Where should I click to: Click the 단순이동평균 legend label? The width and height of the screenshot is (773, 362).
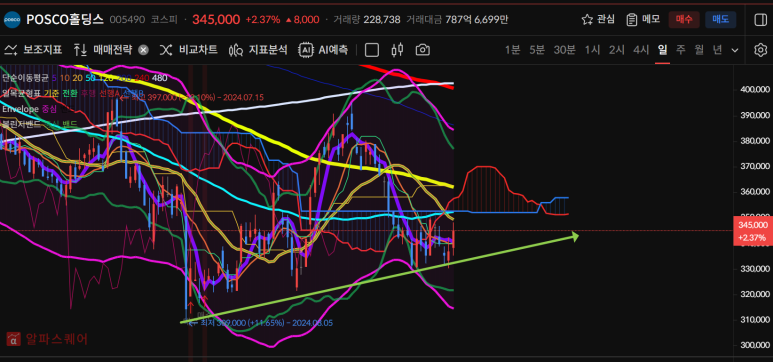[x=25, y=78]
